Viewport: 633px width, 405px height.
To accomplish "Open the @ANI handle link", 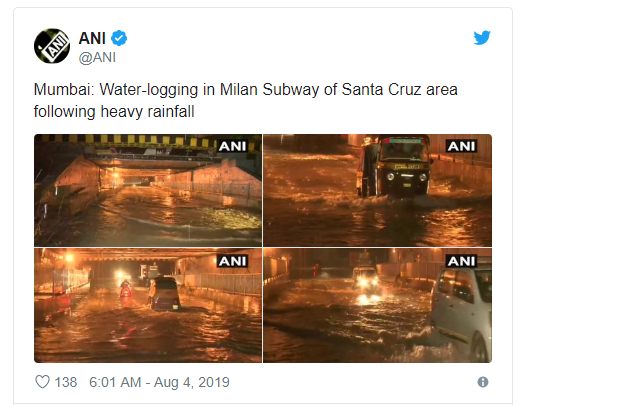I will (x=97, y=57).
